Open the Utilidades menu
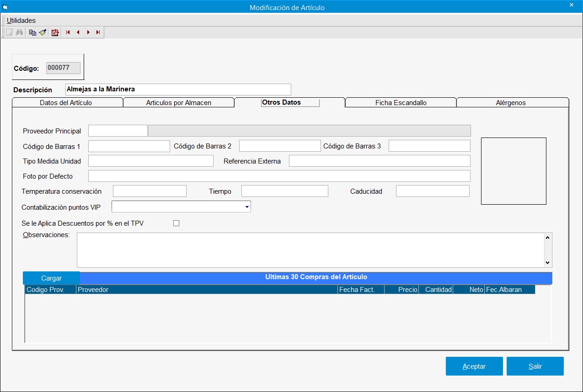 (x=21, y=21)
